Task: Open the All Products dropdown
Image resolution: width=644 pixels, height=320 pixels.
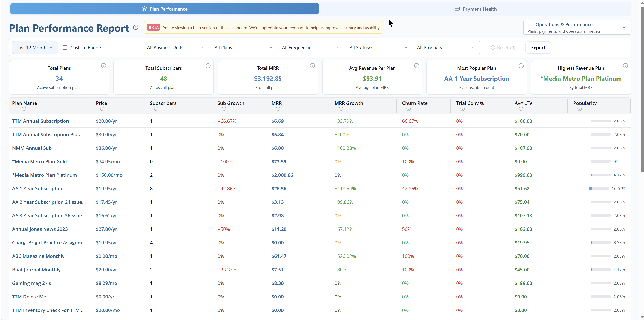Action: pos(446,48)
